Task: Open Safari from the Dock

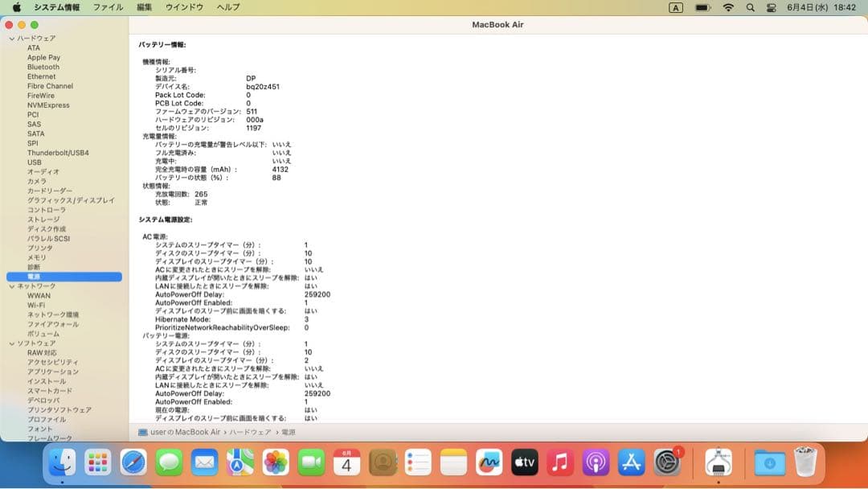Action: coord(133,462)
